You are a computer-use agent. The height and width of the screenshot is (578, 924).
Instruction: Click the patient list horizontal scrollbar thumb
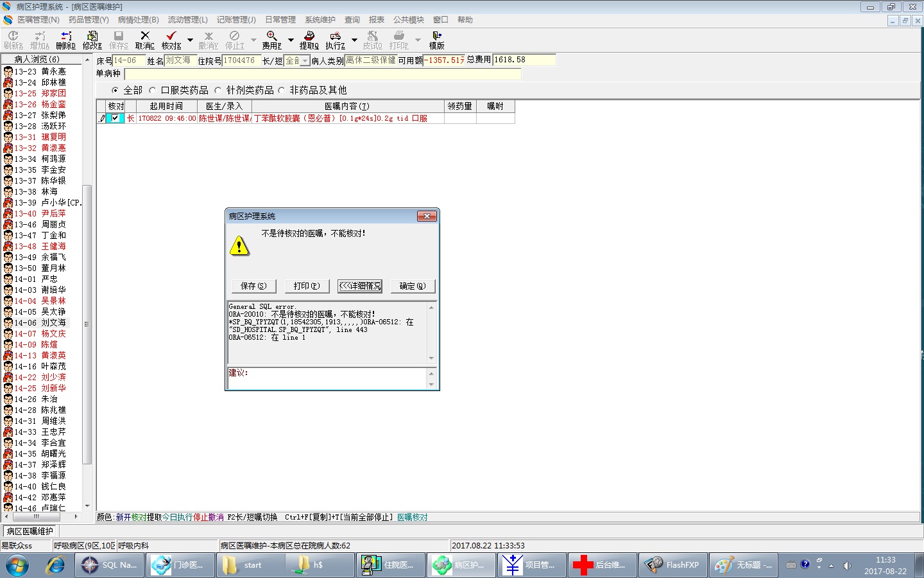[37, 516]
